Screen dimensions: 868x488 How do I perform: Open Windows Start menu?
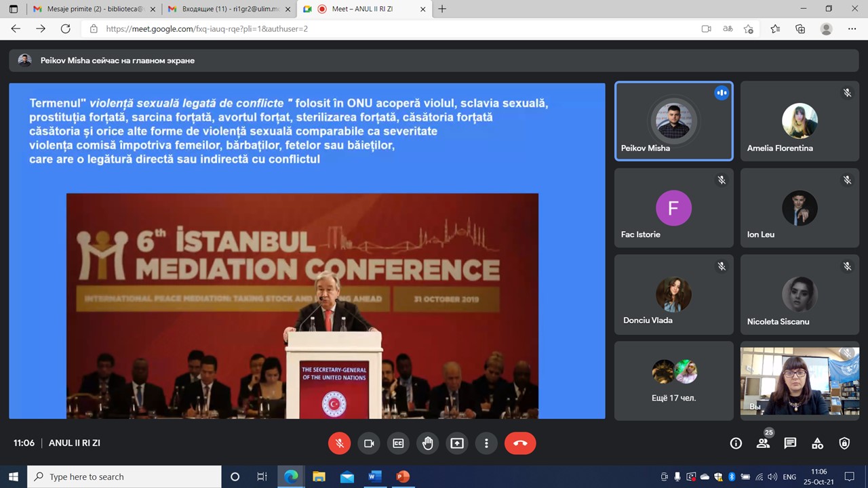(14, 476)
